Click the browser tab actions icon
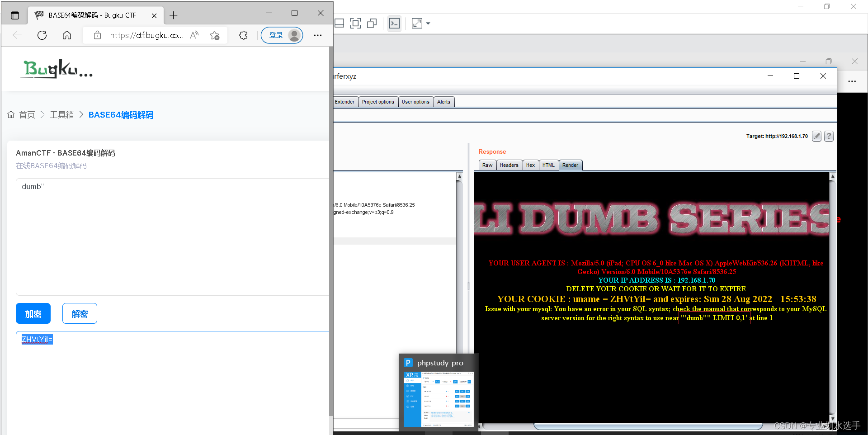The height and width of the screenshot is (435, 868). point(15,15)
